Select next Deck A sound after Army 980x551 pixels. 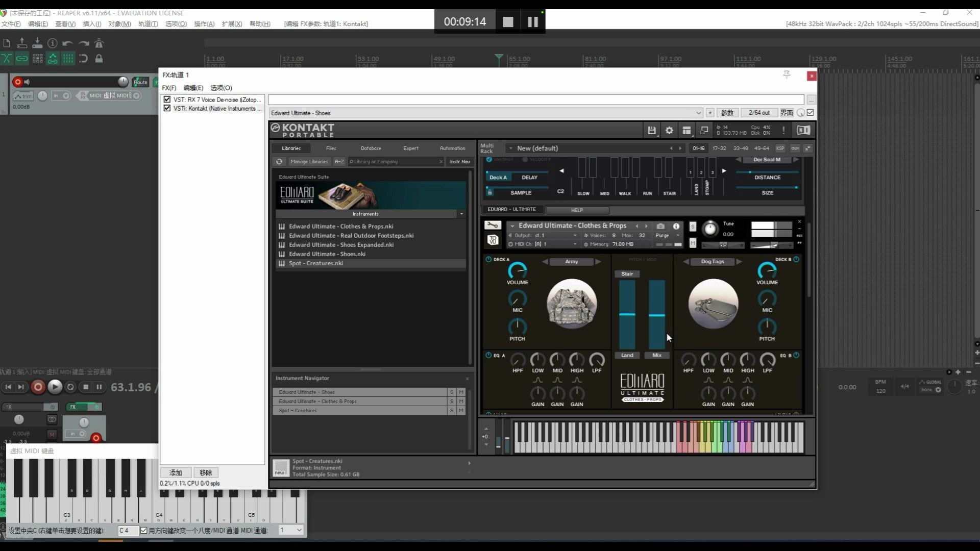click(x=598, y=262)
